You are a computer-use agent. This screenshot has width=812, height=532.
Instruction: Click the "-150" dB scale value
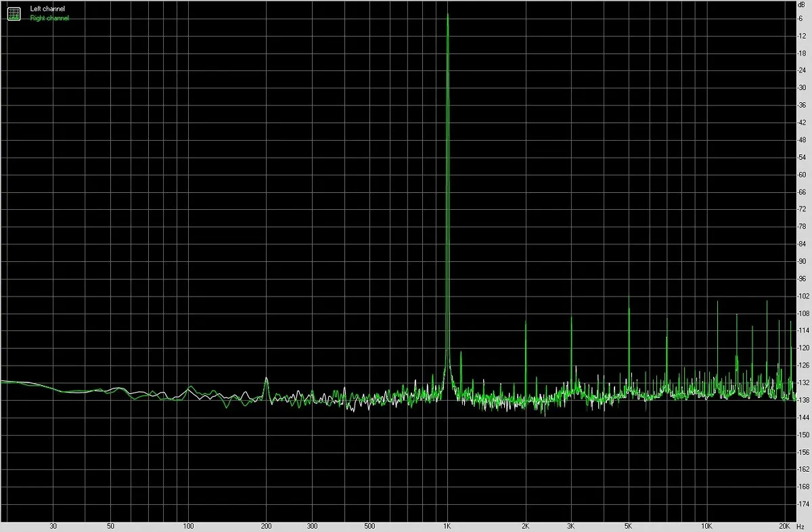[x=804, y=435]
